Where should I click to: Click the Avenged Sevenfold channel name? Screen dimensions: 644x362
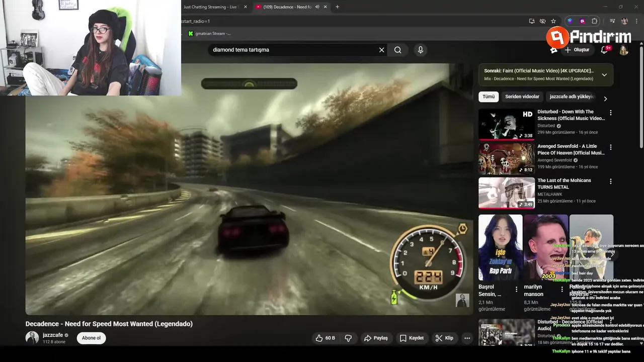coord(554,160)
